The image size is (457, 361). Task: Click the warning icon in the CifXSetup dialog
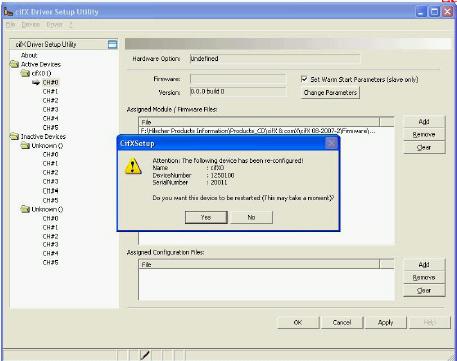point(133,166)
